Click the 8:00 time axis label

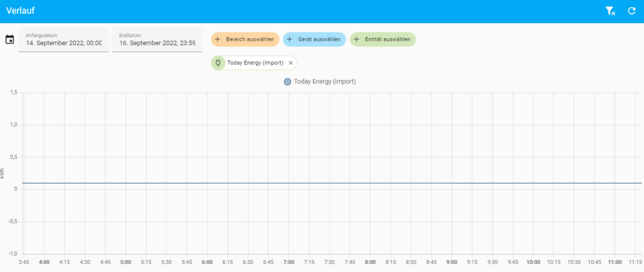coord(370,262)
